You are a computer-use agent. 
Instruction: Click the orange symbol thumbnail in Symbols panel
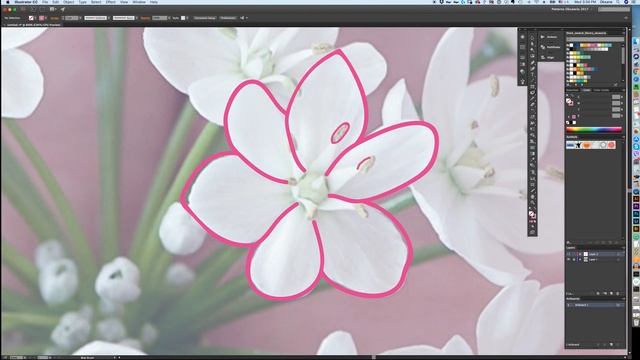(587, 145)
